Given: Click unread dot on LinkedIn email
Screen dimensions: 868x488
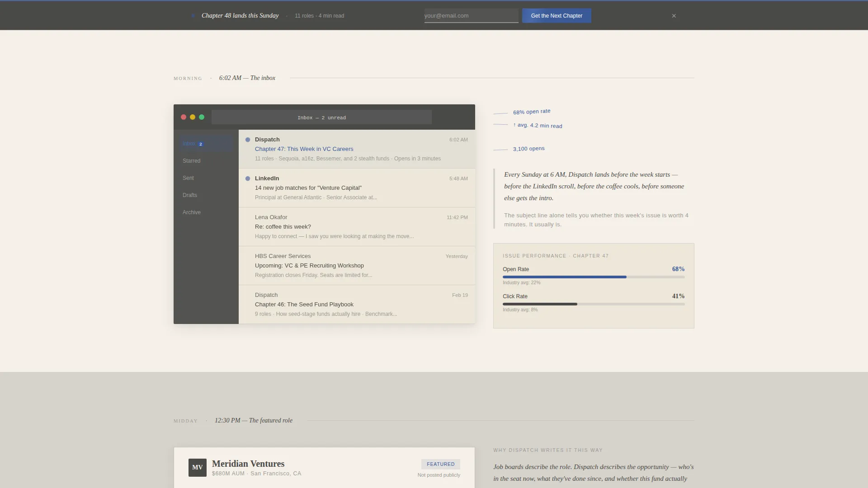Looking at the screenshot, I should pyautogui.click(x=248, y=178).
